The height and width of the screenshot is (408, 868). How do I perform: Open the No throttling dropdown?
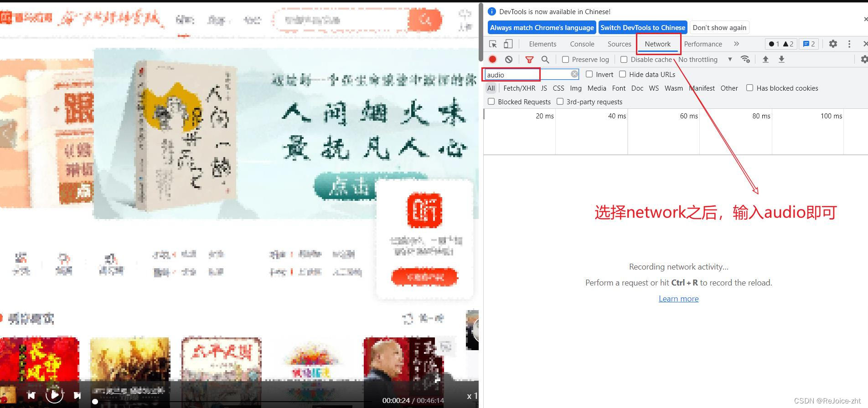705,59
